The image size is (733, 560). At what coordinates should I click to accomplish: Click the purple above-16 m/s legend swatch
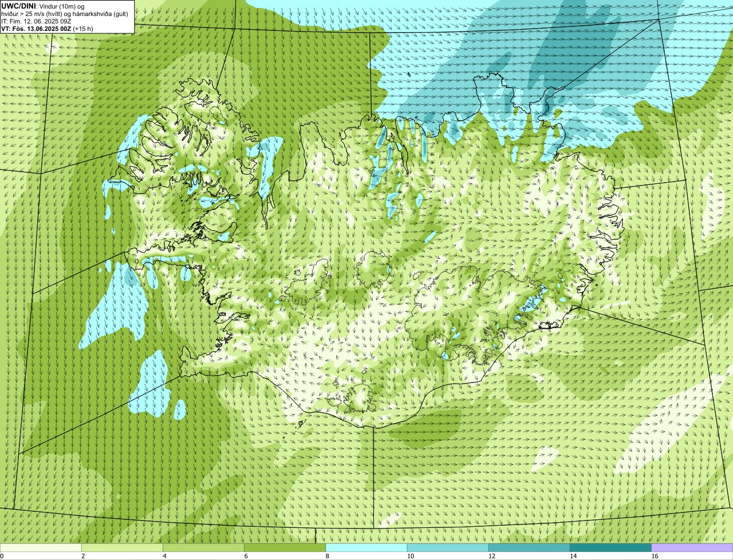point(692,548)
